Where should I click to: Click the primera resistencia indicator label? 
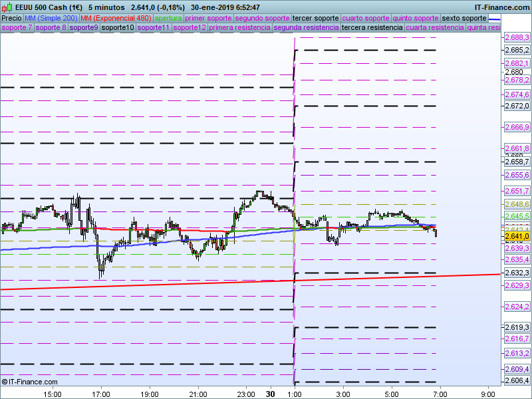239,28
